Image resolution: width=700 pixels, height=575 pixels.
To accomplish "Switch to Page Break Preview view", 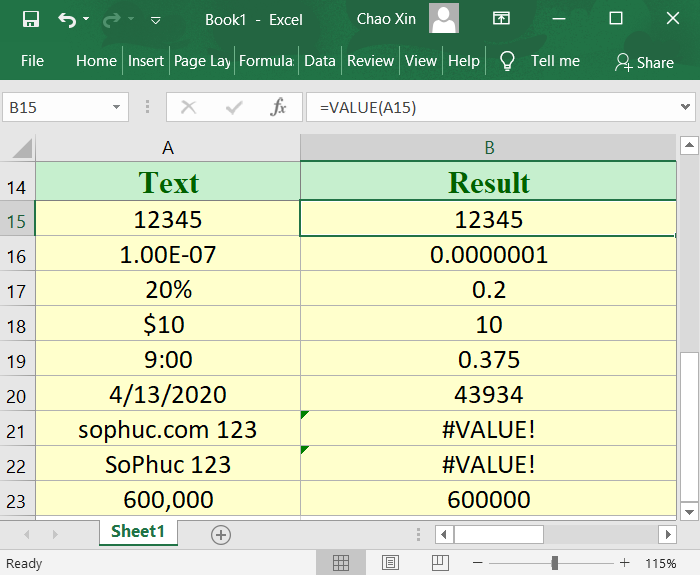I will point(439,563).
